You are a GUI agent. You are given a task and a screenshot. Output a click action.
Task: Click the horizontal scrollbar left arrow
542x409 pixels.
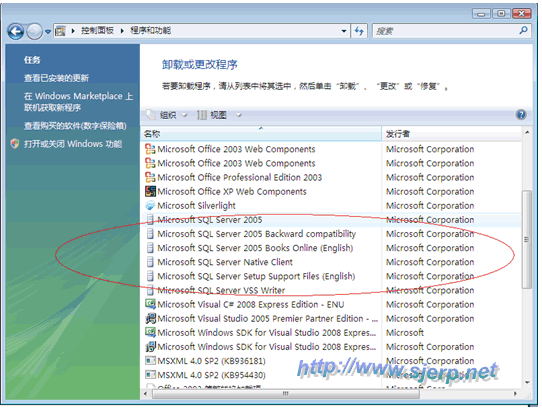pos(146,393)
